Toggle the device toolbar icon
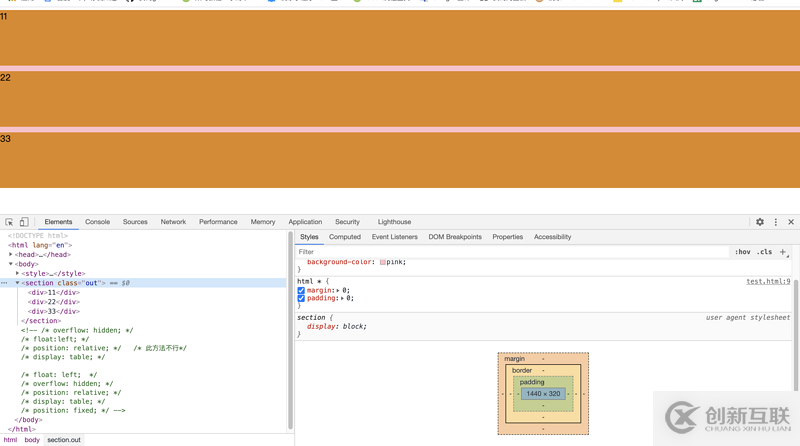 24,222
